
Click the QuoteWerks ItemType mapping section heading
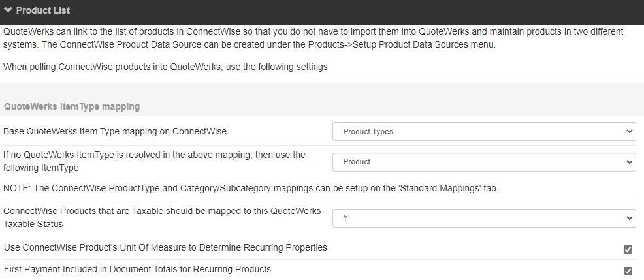click(x=72, y=106)
